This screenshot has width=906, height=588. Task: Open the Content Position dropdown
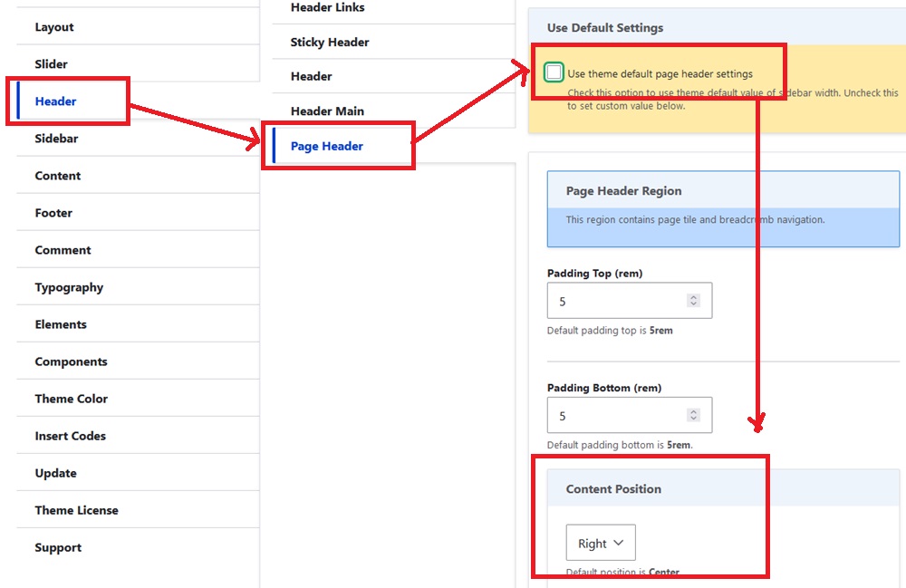pos(601,544)
